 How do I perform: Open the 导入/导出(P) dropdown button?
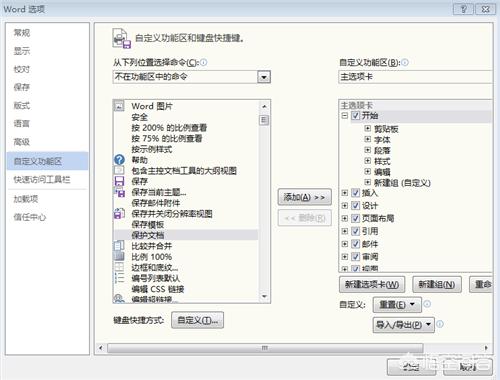pyautogui.click(x=403, y=324)
